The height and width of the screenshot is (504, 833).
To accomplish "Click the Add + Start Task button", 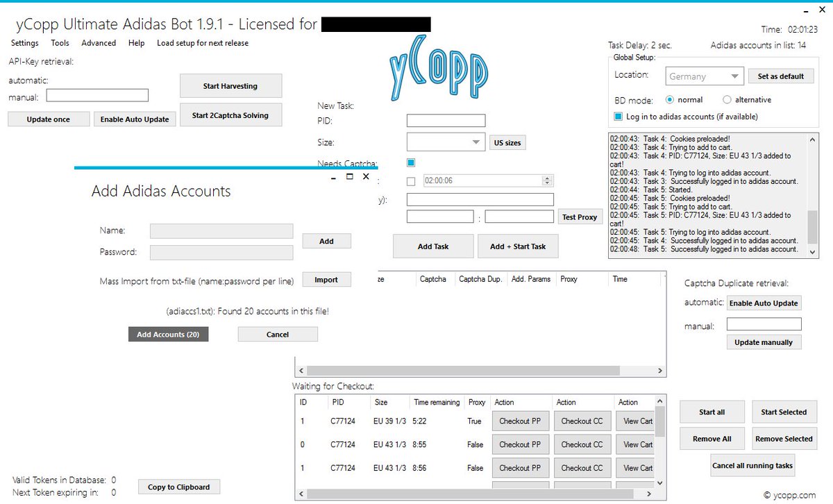I will 518,246.
